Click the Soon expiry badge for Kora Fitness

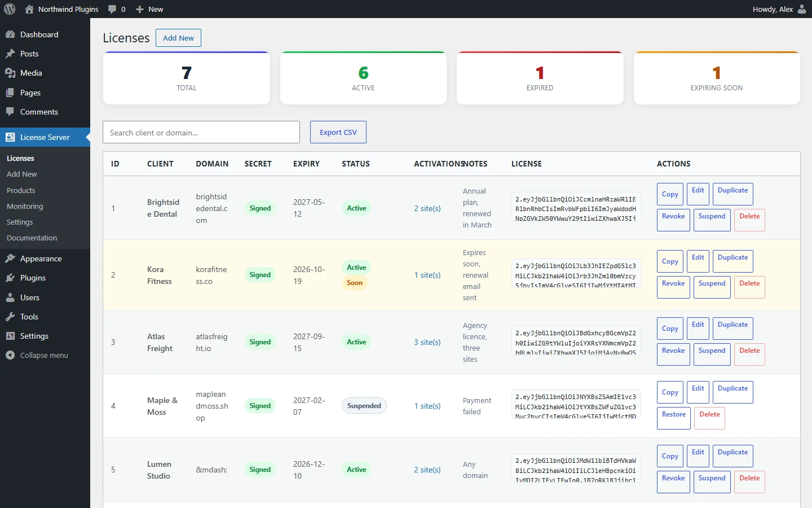click(x=355, y=283)
